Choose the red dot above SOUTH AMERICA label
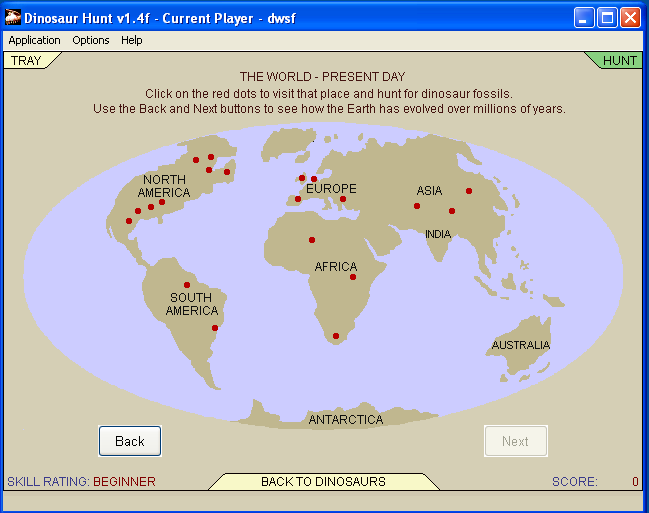 [x=187, y=285]
